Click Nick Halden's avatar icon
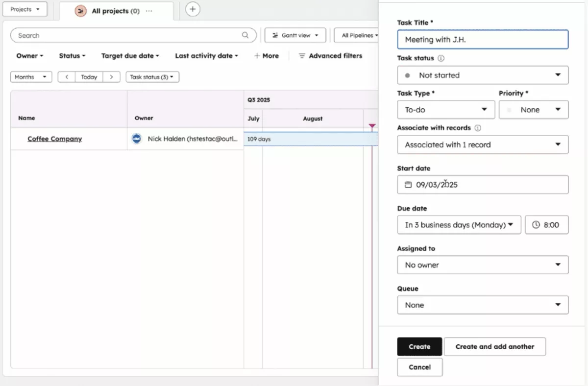 (137, 139)
